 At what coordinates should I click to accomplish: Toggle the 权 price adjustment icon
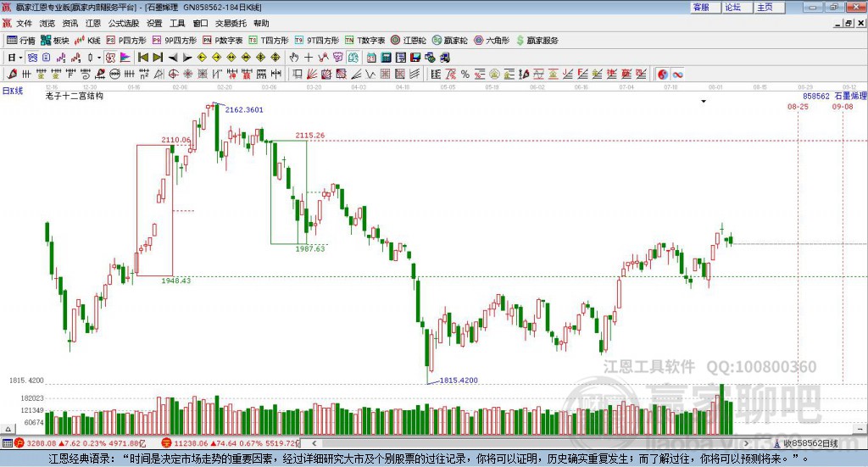pyautogui.click(x=111, y=58)
